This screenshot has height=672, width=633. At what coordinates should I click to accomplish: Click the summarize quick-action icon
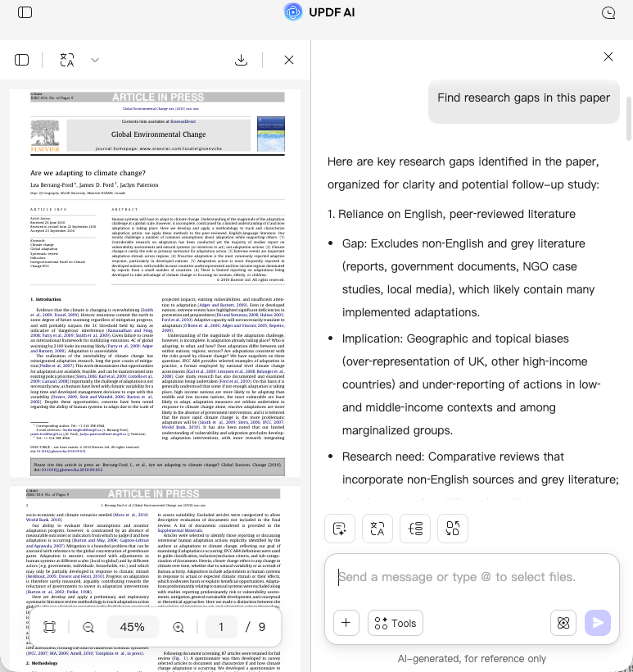pyautogui.click(x=340, y=529)
